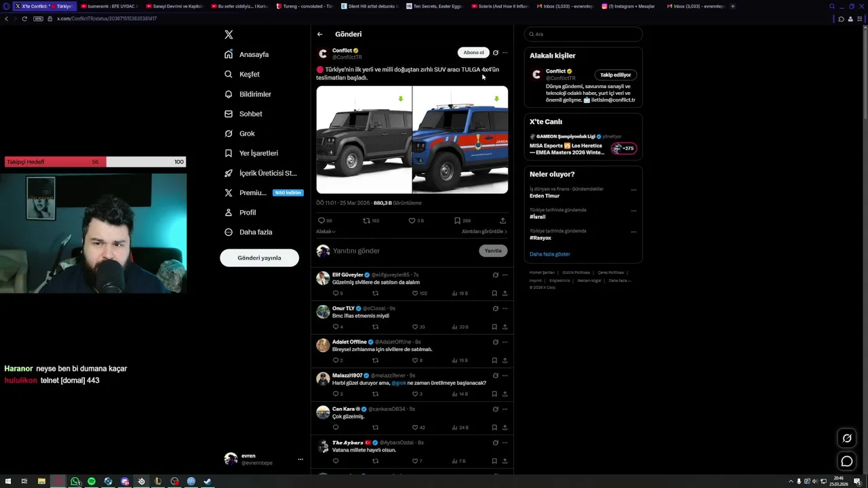Open options for #Rasyox trend
Screen dimensions: 868x488
pos(633,232)
